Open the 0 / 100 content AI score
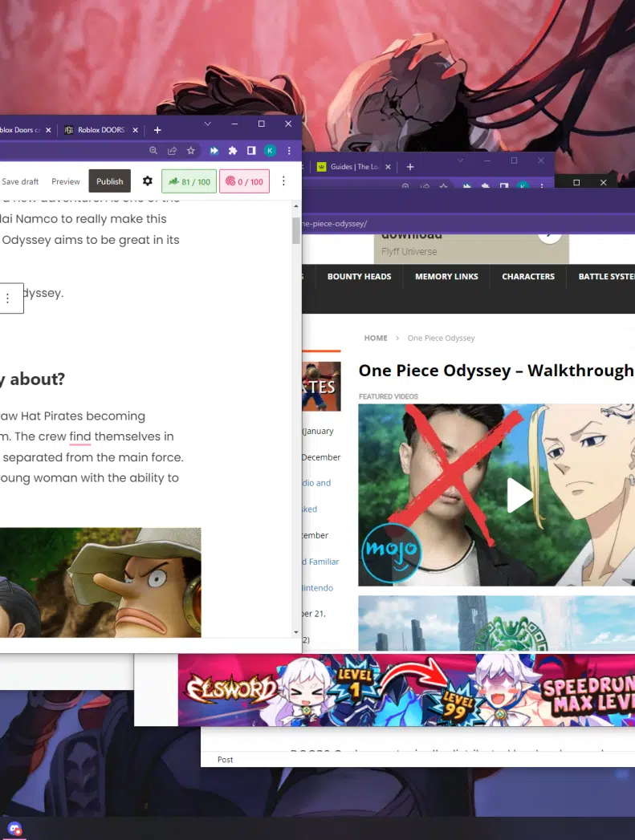635x840 pixels. coord(244,181)
